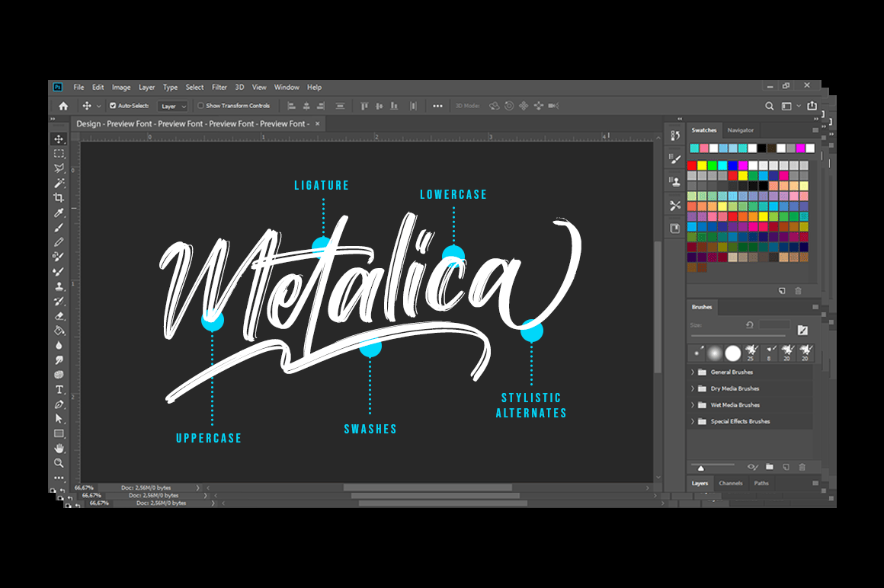Image resolution: width=884 pixels, height=588 pixels.
Task: Switch to the Channels tab
Action: (x=731, y=483)
